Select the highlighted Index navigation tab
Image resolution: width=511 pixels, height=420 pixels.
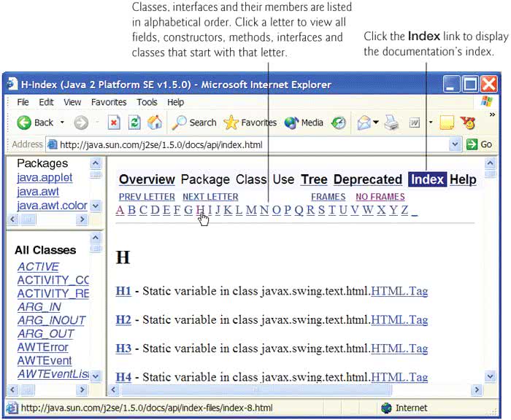tap(427, 179)
